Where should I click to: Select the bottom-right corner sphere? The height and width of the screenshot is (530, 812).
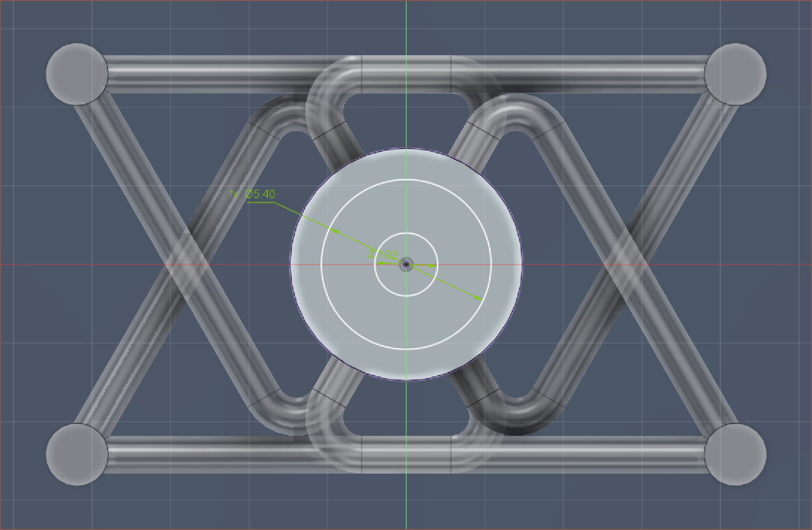coord(735,454)
